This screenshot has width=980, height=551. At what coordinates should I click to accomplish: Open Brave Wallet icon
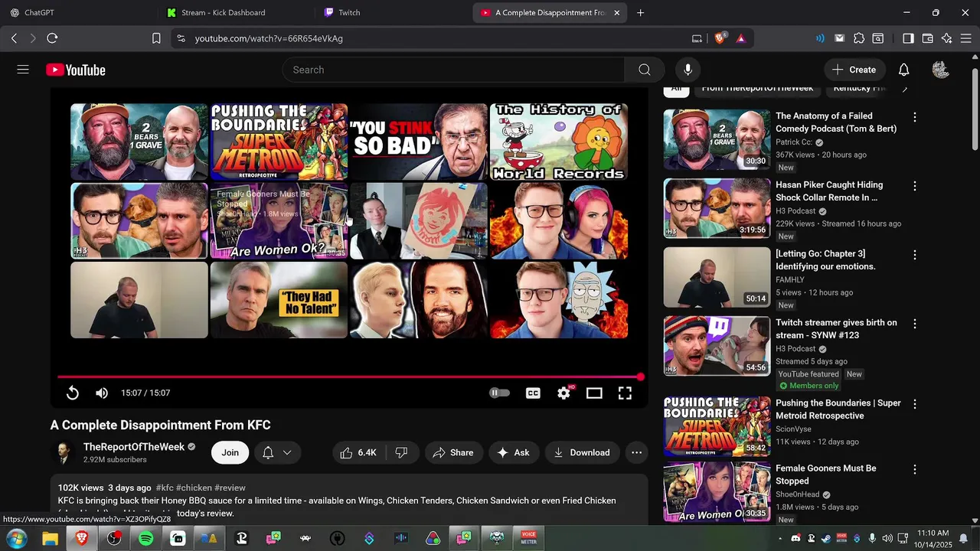(x=927, y=38)
